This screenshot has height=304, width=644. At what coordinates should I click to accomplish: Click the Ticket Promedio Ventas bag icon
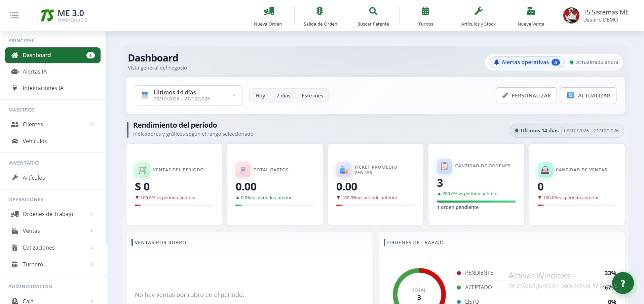pyautogui.click(x=344, y=170)
